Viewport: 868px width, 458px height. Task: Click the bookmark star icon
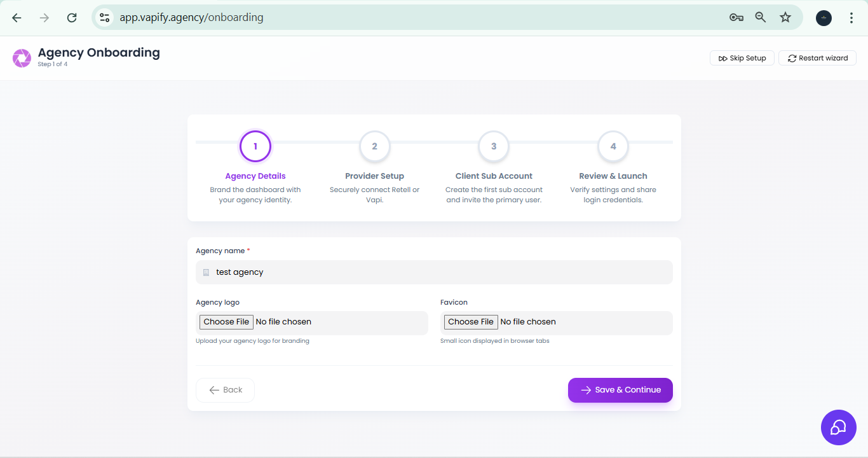pyautogui.click(x=785, y=17)
